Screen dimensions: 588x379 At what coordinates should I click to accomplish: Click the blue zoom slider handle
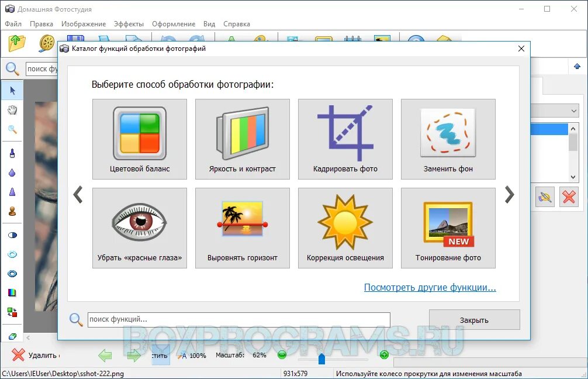321,359
